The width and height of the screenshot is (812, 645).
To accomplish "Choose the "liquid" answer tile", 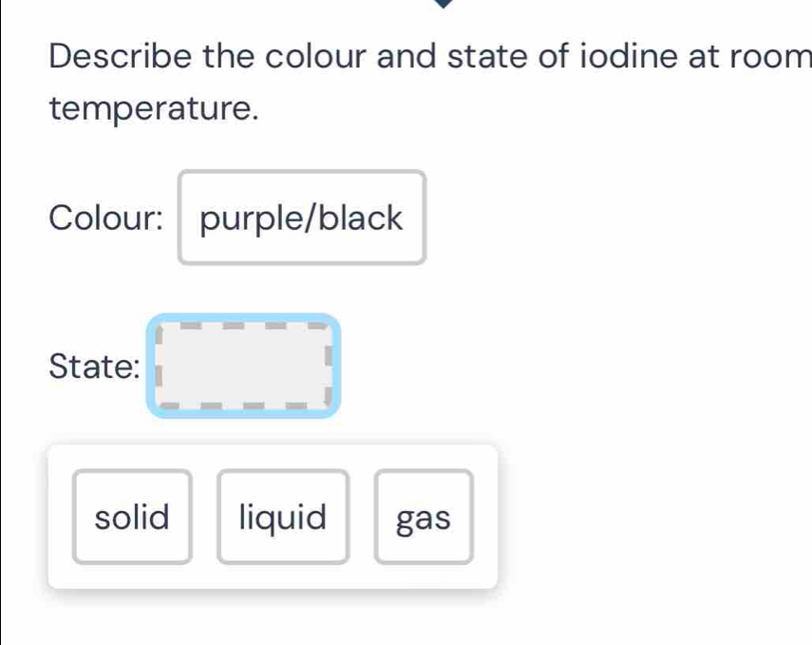I will tap(282, 518).
